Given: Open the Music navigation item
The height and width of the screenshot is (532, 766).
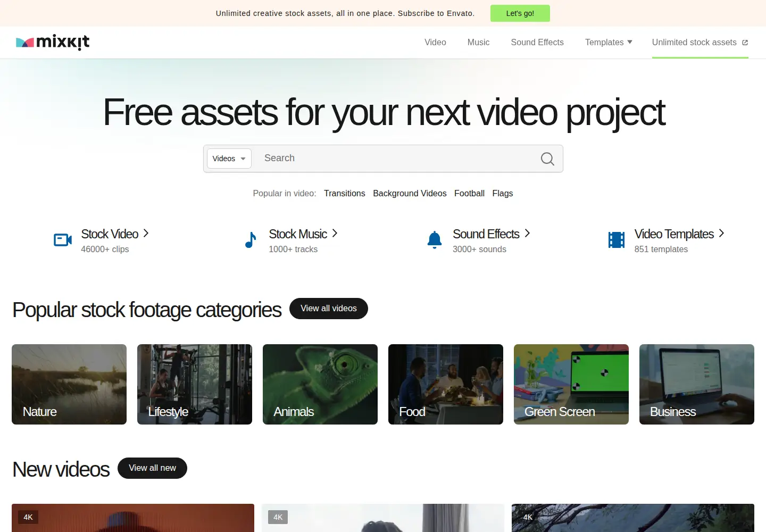Looking at the screenshot, I should tap(478, 42).
